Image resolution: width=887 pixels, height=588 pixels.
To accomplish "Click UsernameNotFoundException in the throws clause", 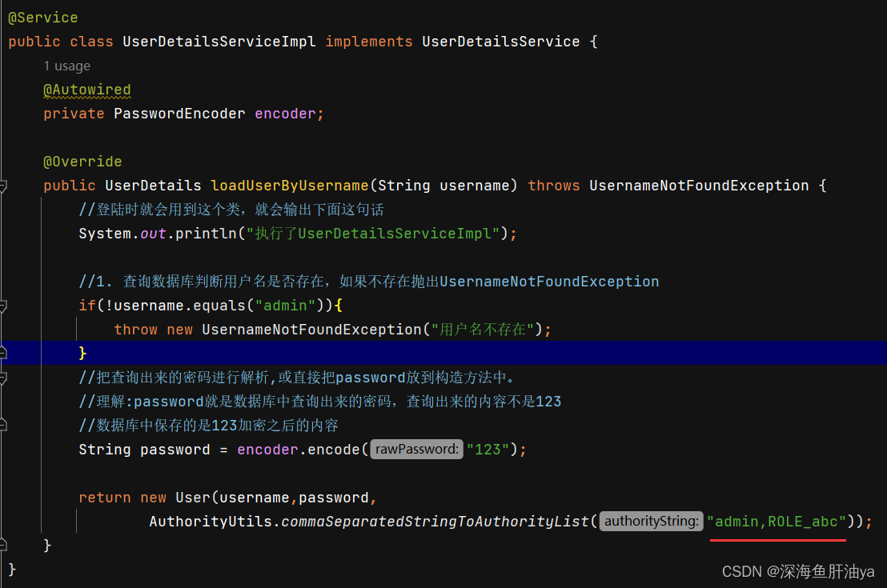I will [698, 185].
